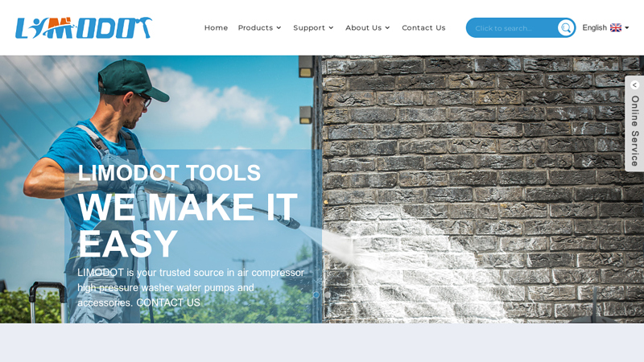Collapse the Online Service panel arrow
The width and height of the screenshot is (644, 362).
click(x=634, y=85)
